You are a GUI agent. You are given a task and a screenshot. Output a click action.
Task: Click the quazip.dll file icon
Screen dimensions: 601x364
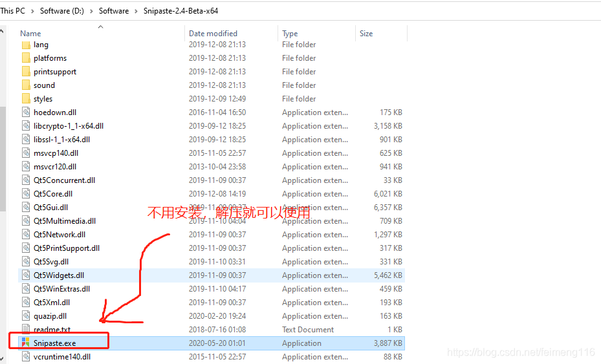click(x=26, y=316)
